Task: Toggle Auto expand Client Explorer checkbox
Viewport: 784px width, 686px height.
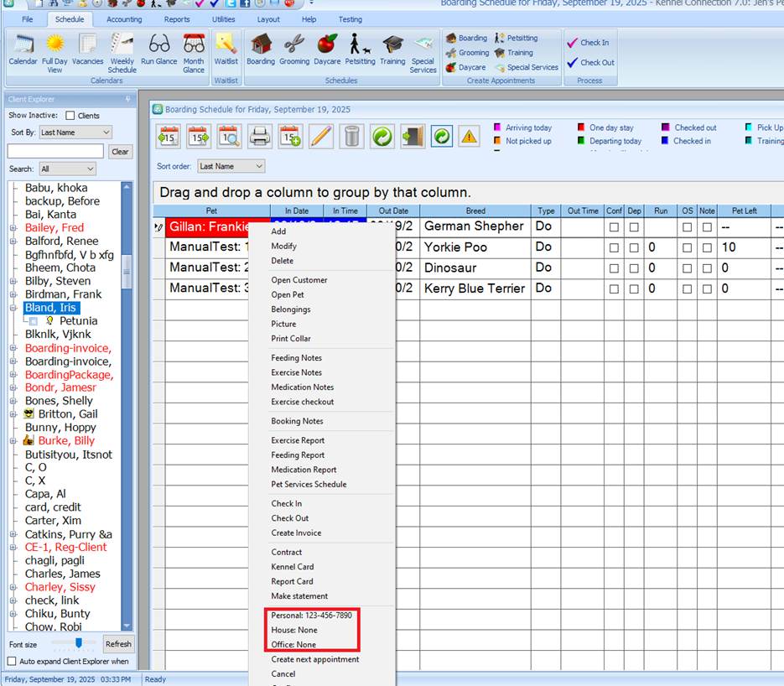Action: 12,662
